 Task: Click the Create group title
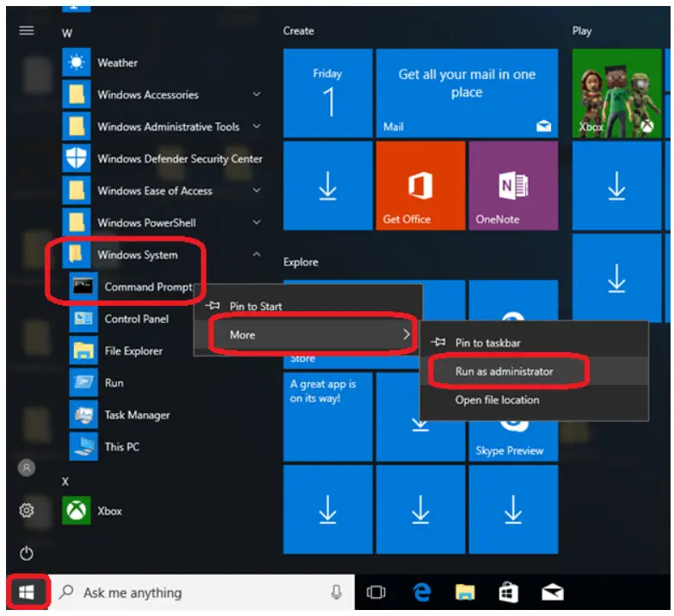click(298, 31)
